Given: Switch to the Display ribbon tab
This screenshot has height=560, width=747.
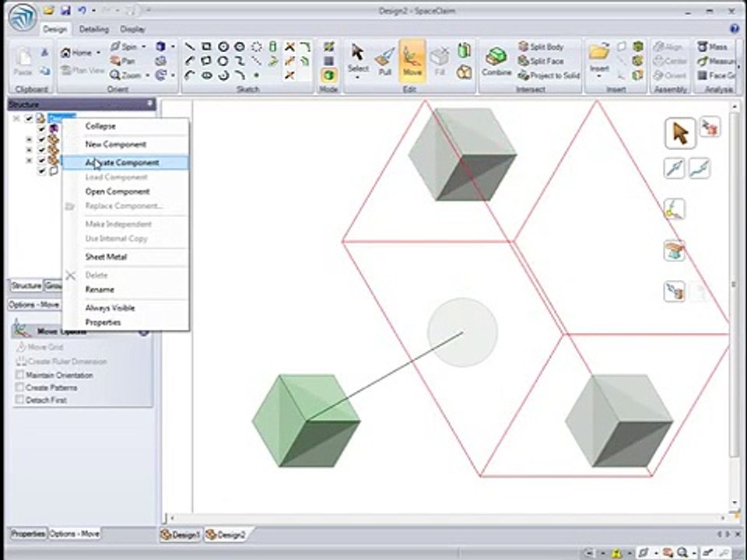Looking at the screenshot, I should coord(132,29).
